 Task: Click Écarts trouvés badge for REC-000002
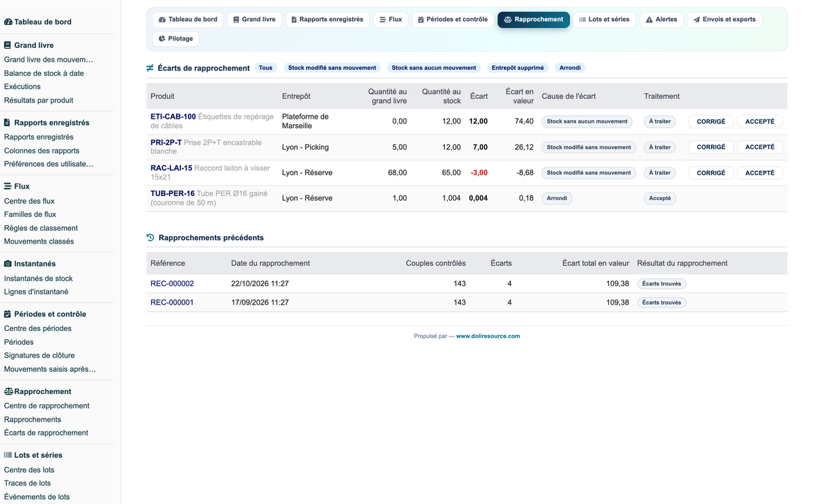[x=661, y=284]
